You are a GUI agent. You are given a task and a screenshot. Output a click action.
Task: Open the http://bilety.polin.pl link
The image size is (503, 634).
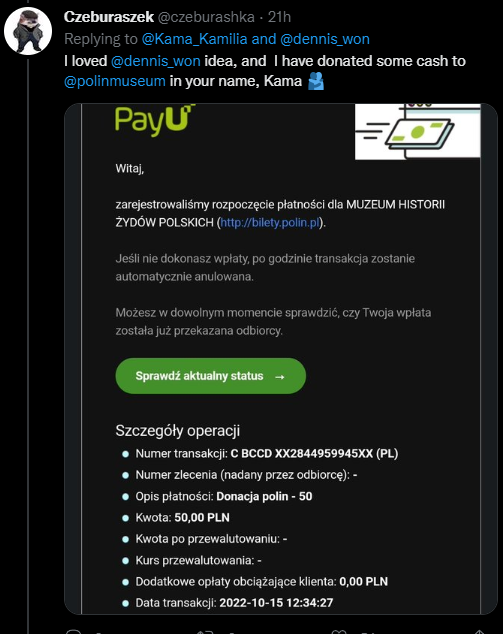pyautogui.click(x=270, y=223)
